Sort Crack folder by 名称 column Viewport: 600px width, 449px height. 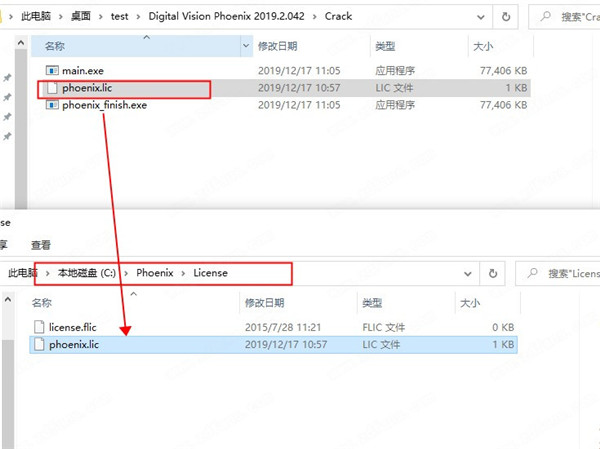coord(55,46)
